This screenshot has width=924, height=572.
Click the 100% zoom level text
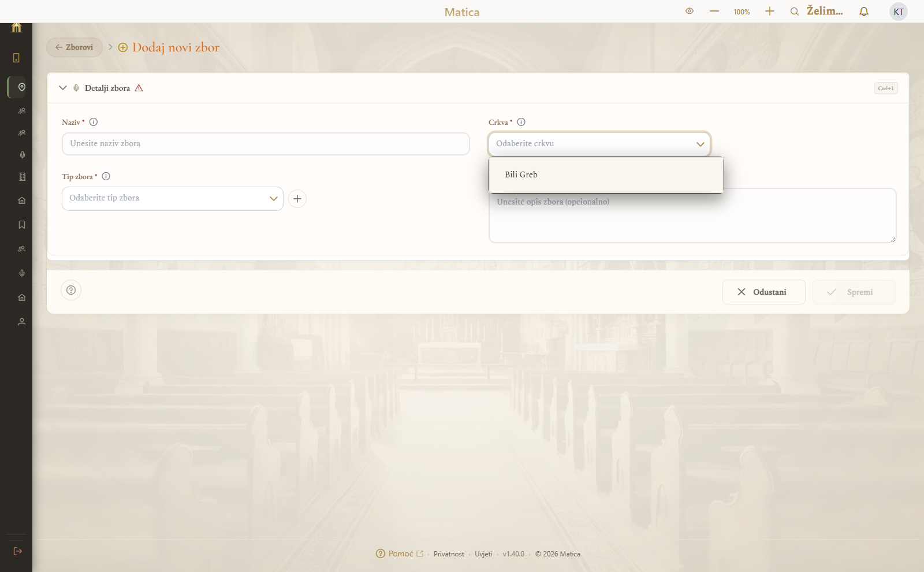742,12
